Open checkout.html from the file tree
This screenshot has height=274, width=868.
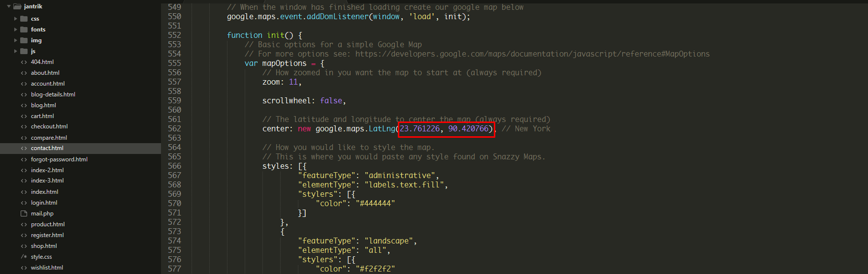pyautogui.click(x=49, y=126)
